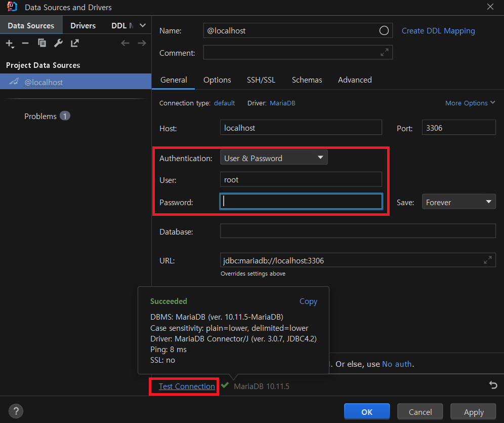504x423 pixels.
Task: Duplicate the data source with copy icon
Action: [42, 43]
